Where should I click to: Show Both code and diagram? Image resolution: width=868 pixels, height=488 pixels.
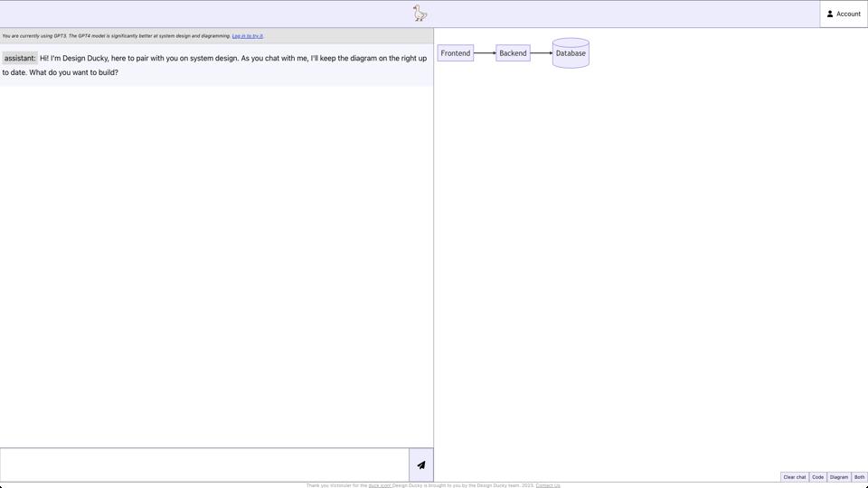[859, 477]
